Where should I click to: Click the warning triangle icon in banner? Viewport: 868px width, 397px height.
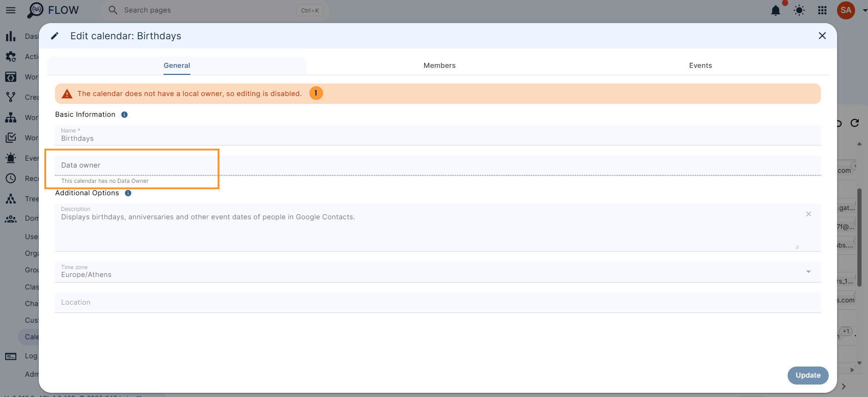67,94
